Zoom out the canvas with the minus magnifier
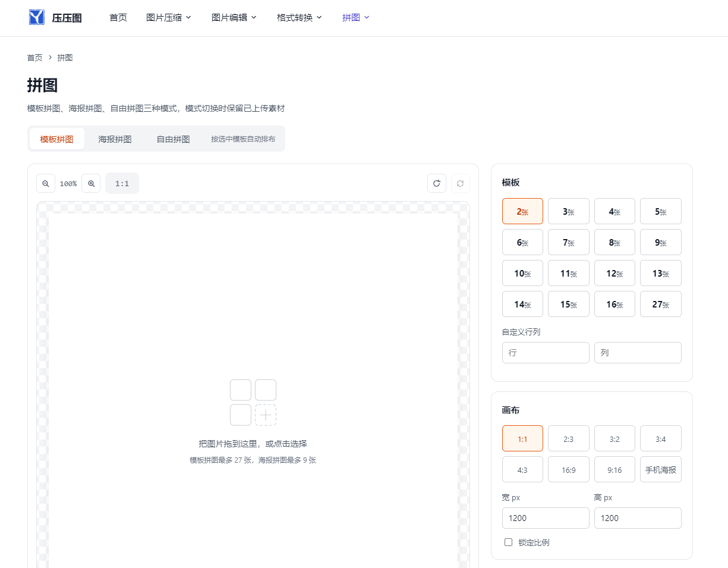The height and width of the screenshot is (568, 728). click(46, 183)
